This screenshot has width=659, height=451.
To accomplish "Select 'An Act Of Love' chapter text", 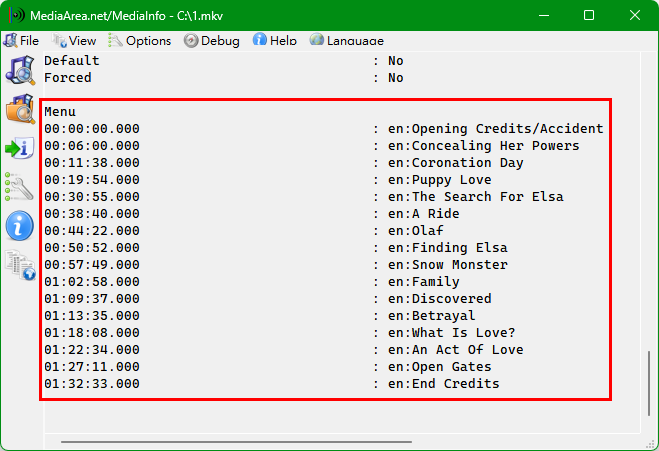I will point(467,350).
